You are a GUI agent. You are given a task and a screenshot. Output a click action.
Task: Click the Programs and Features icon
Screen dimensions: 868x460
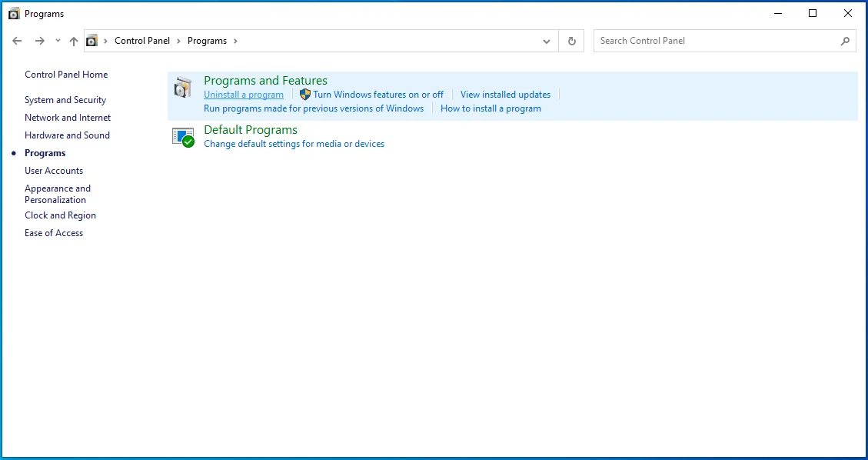click(x=183, y=88)
